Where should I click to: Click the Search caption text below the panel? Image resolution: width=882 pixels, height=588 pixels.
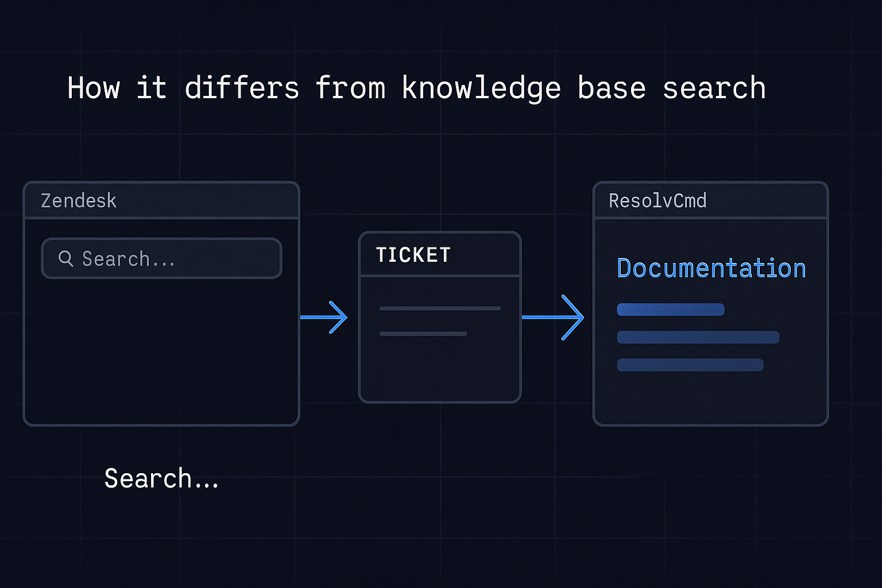[161, 478]
